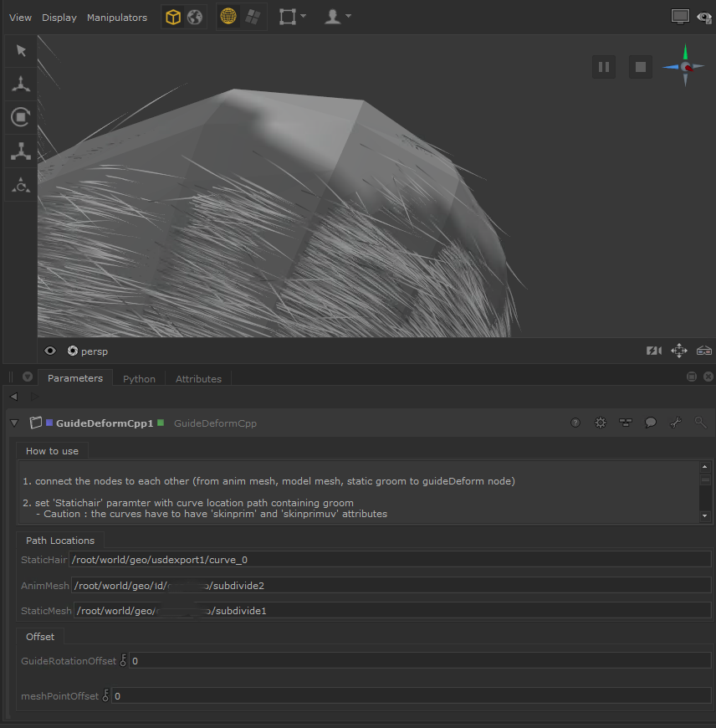The width and height of the screenshot is (716, 728).
Task: Open the Display menu
Action: point(59,18)
